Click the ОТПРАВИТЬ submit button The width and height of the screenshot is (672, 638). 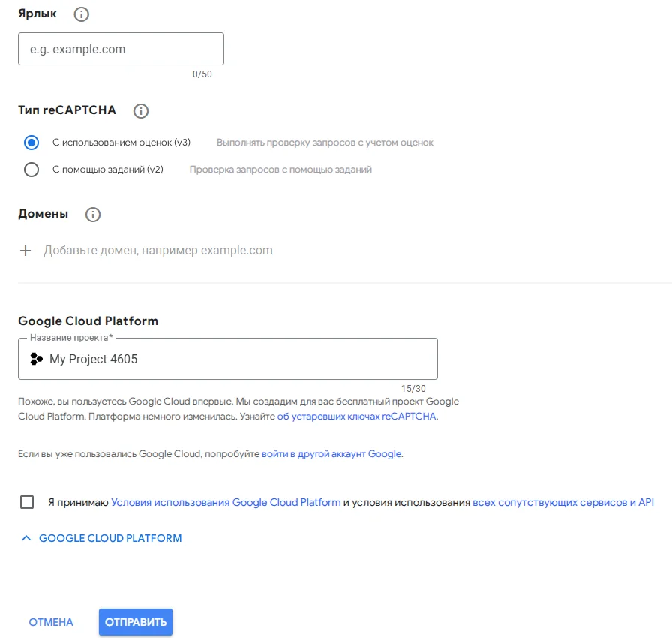click(136, 622)
